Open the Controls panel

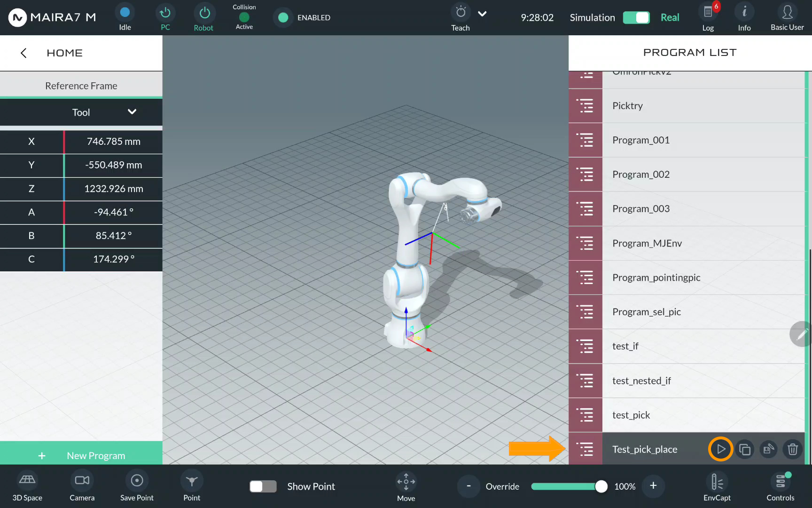(x=781, y=487)
